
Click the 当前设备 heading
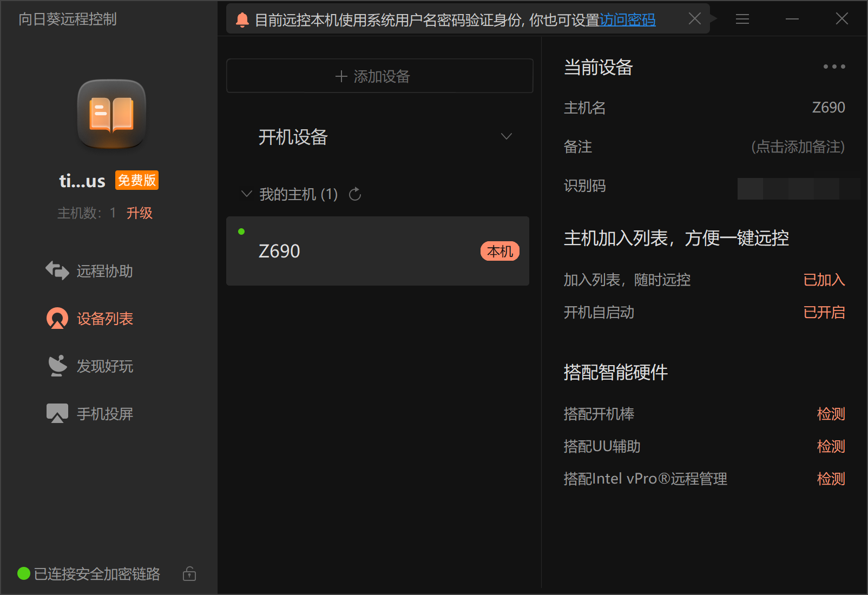pyautogui.click(x=599, y=67)
